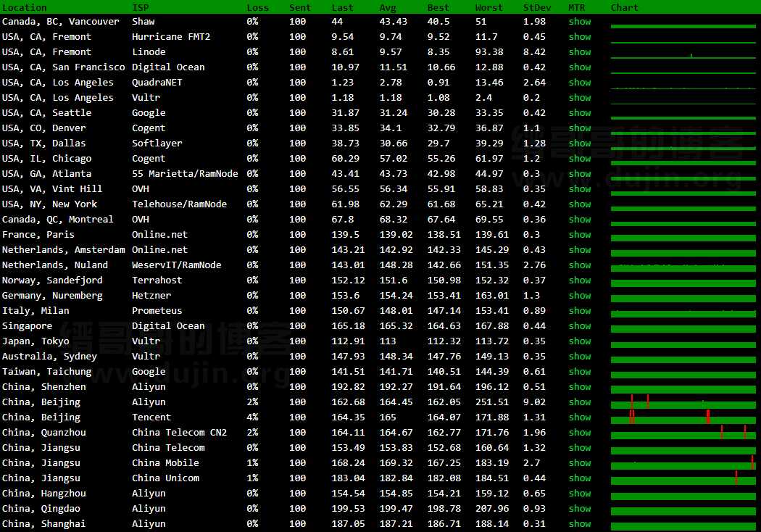Image resolution: width=761 pixels, height=532 pixels.
Task: Click the chart bar for Beijing Tencent
Action: 683,417
